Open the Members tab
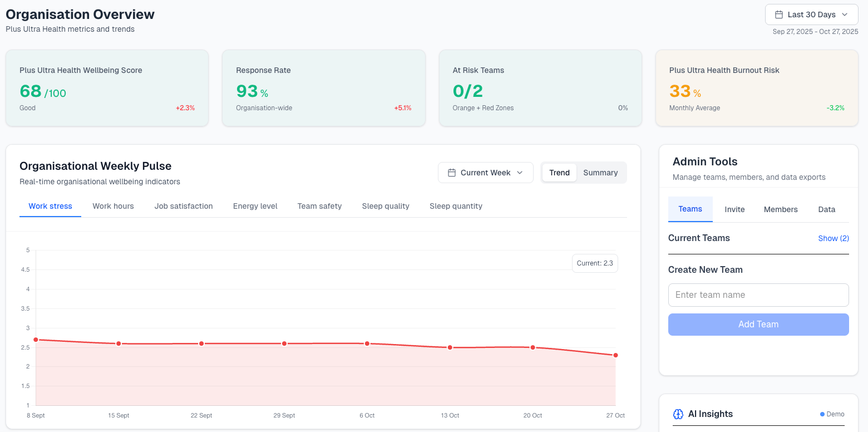 [781, 209]
